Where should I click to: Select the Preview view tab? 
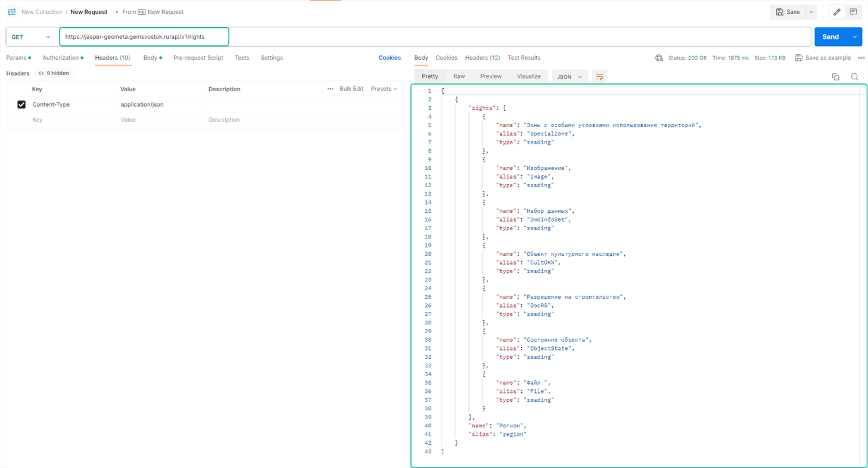coord(491,76)
